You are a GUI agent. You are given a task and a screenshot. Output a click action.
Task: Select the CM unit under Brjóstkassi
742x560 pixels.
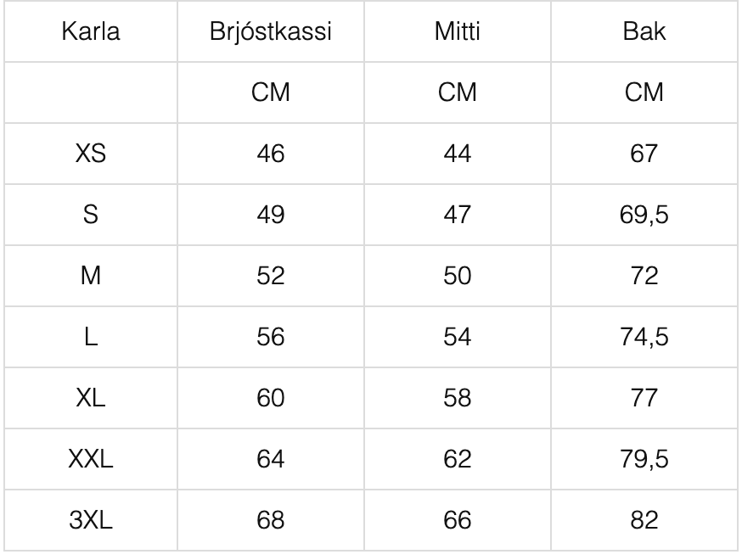[270, 92]
